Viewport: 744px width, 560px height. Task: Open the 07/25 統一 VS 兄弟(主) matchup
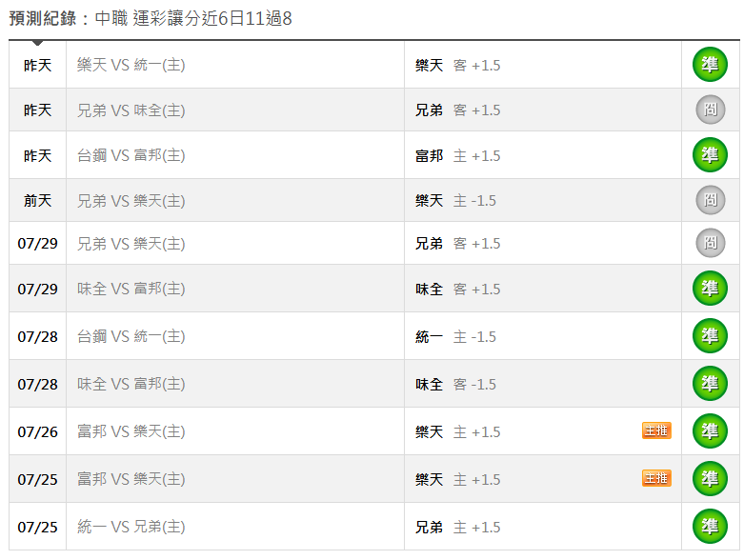131,527
